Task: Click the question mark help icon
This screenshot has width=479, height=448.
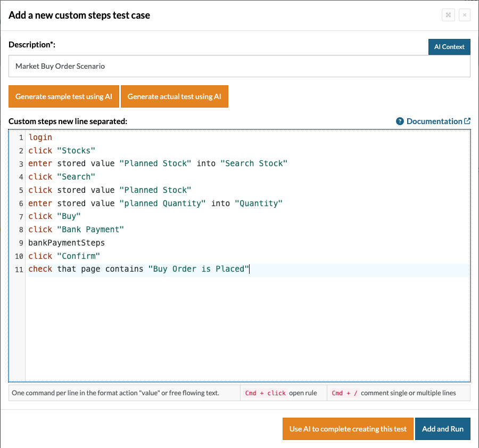Action: click(400, 121)
